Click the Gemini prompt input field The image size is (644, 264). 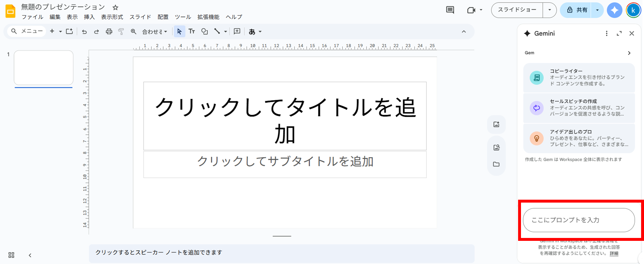click(578, 220)
